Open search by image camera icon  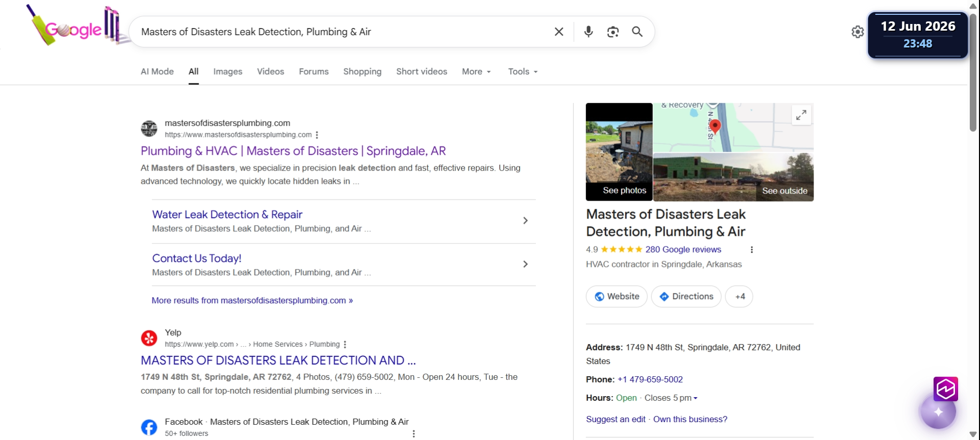pyautogui.click(x=613, y=32)
